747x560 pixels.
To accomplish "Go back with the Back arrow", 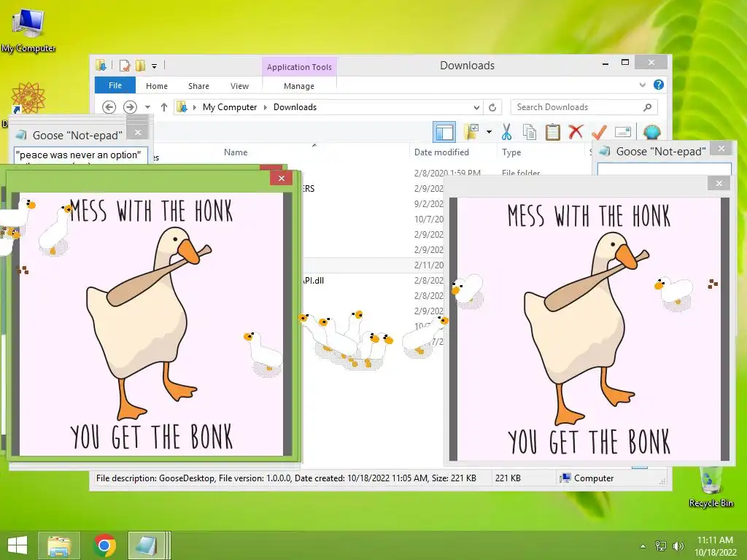I will point(109,107).
